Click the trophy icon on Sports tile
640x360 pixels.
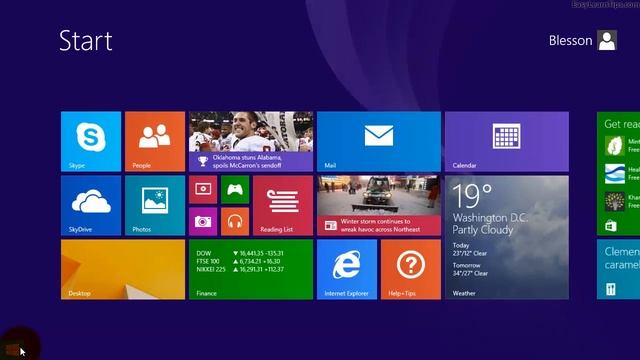pos(202,161)
